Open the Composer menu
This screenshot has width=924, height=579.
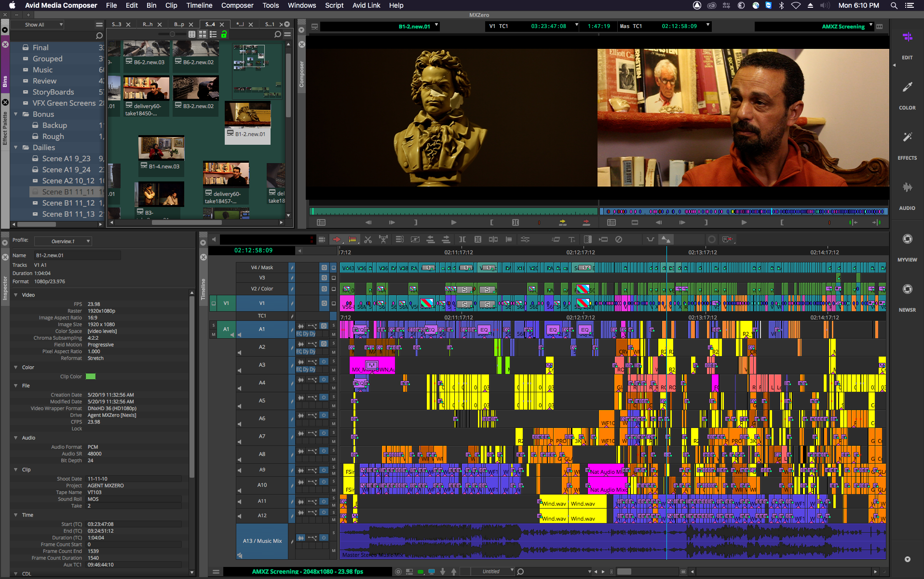click(237, 5)
